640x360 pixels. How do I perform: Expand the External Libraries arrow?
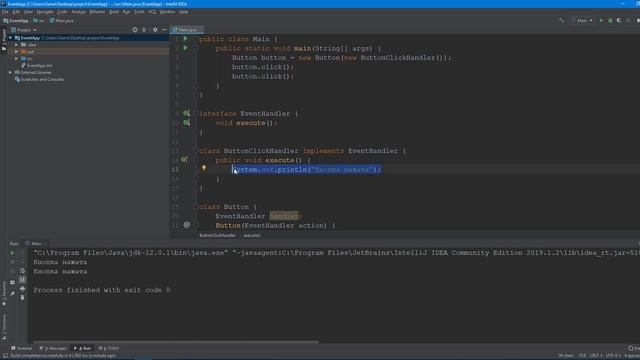(10, 72)
